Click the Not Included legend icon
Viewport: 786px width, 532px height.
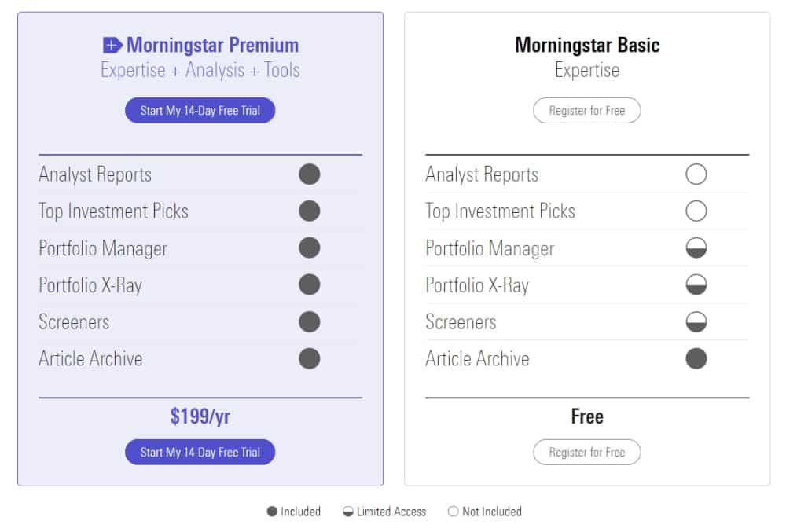tap(454, 512)
